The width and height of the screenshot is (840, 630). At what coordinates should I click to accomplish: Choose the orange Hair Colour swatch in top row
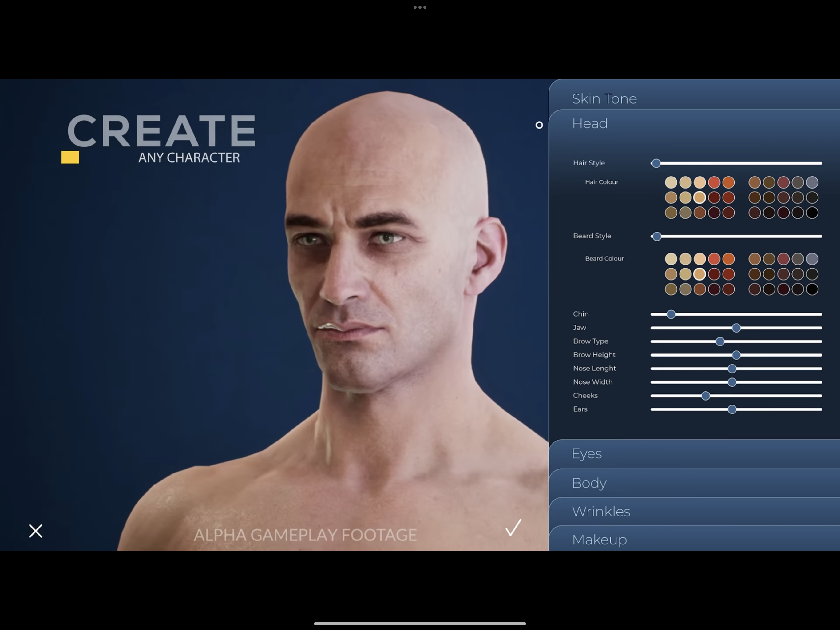tap(728, 182)
